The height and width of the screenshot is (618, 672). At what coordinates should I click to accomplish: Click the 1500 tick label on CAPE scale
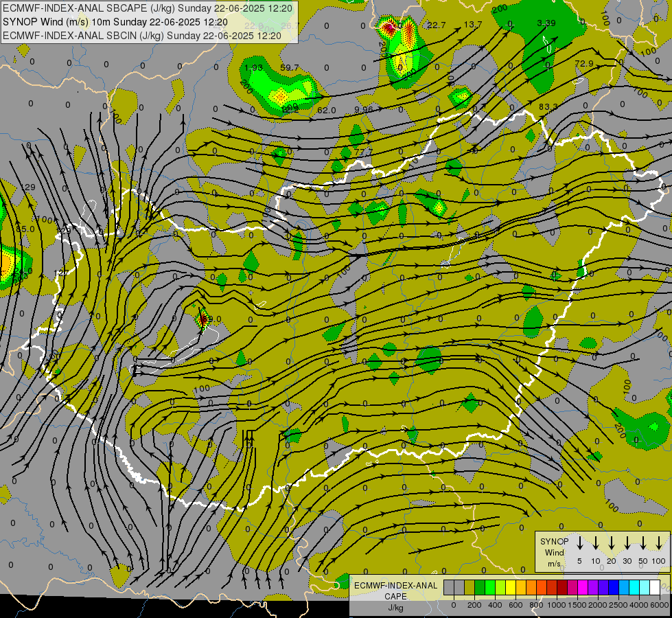[x=577, y=605]
